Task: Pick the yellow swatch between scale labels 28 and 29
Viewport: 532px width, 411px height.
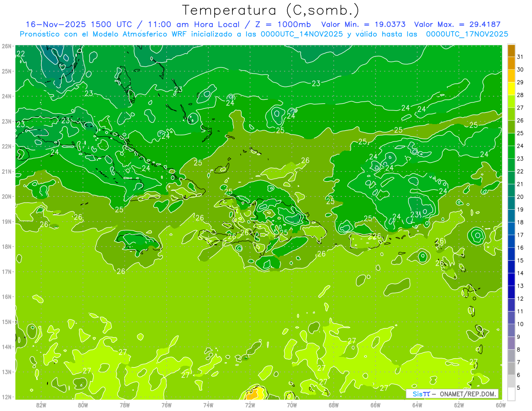Action: [511, 89]
